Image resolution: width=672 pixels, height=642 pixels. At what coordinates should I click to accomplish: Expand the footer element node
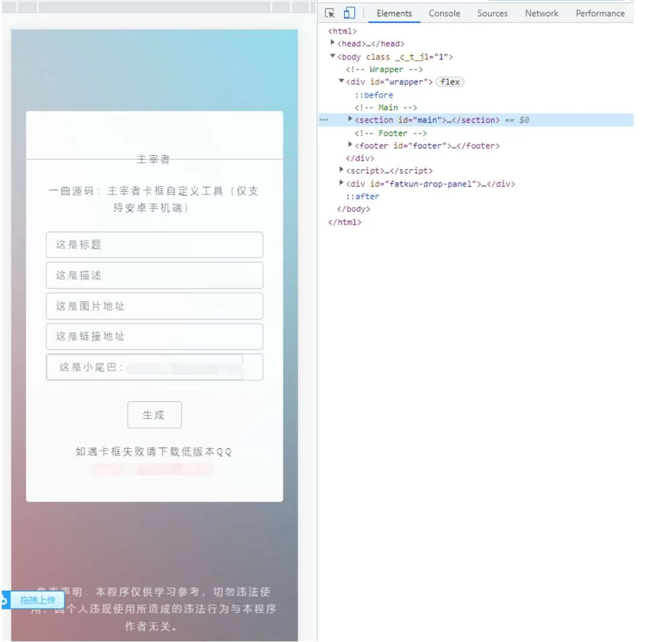(x=350, y=145)
